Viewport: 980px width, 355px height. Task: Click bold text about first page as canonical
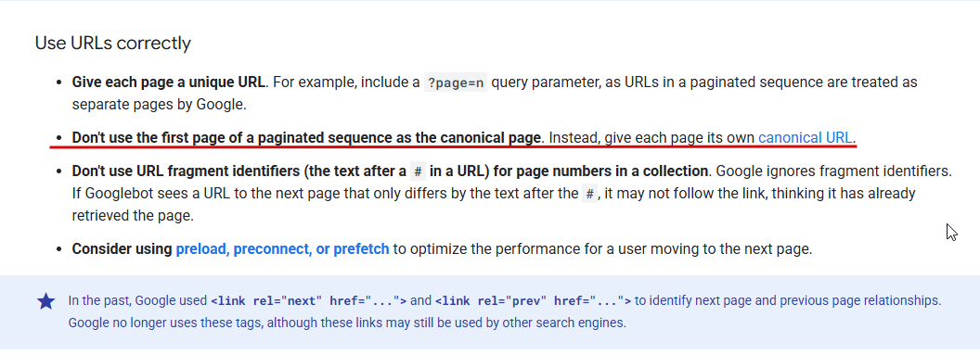(306, 137)
